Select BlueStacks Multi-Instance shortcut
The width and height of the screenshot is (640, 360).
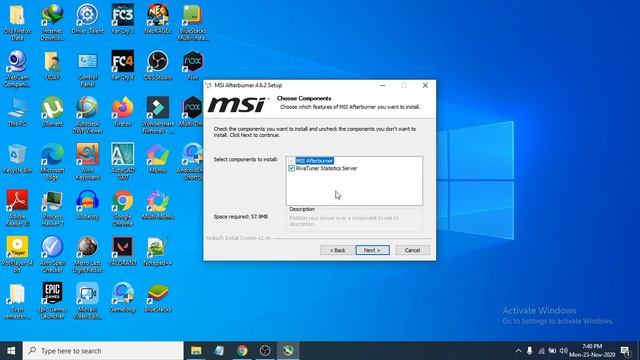tap(193, 22)
